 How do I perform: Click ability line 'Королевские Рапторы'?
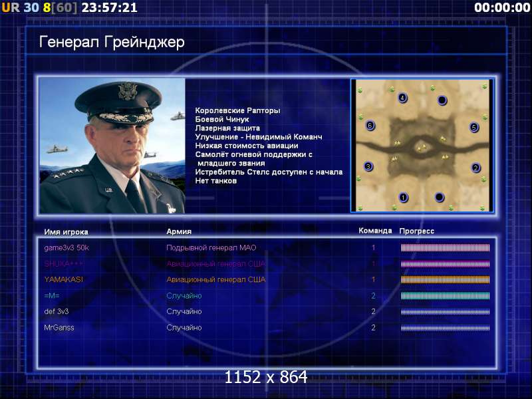[x=237, y=110]
